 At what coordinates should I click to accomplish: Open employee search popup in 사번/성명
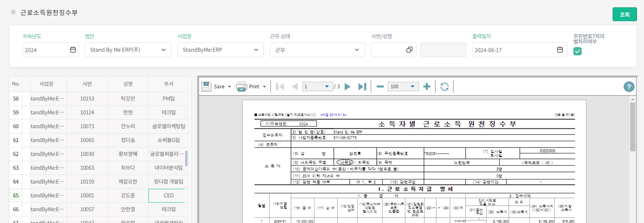coord(409,50)
